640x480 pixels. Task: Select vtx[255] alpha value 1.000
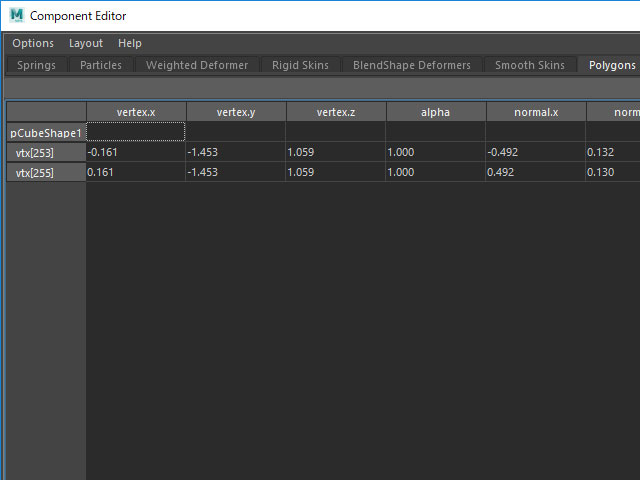(x=435, y=172)
